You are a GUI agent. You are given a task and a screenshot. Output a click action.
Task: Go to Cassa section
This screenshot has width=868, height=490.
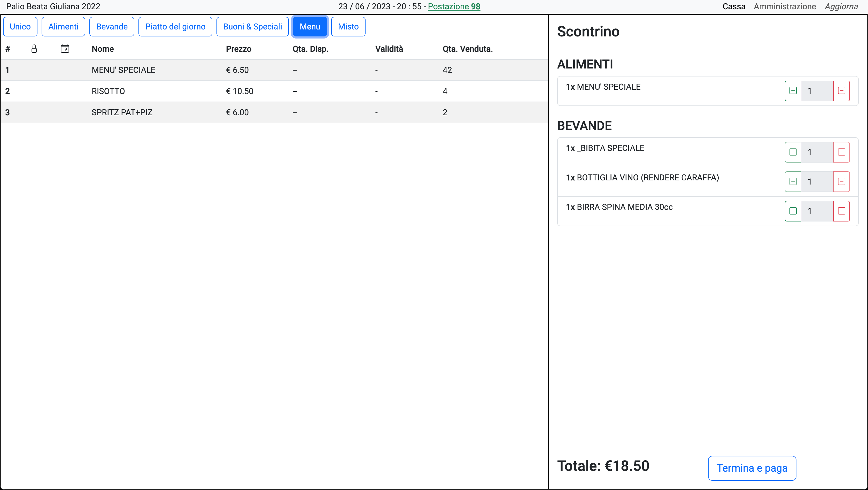tap(734, 6)
